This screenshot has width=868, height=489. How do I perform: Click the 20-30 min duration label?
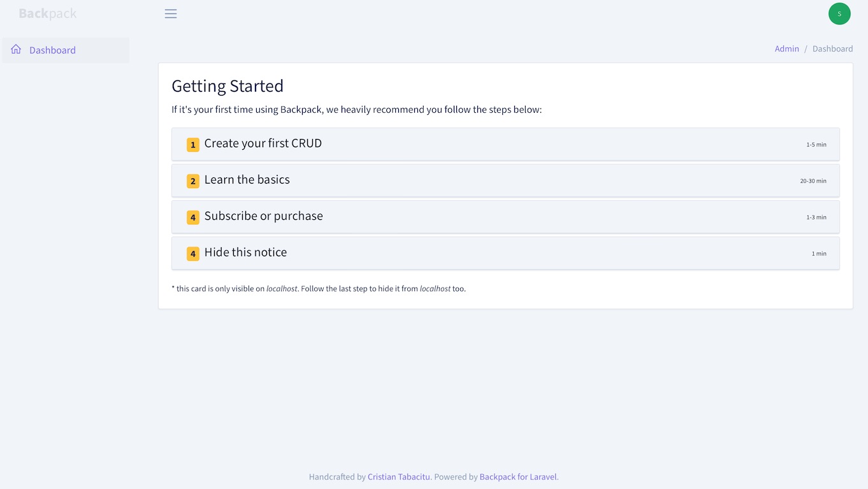pyautogui.click(x=813, y=181)
